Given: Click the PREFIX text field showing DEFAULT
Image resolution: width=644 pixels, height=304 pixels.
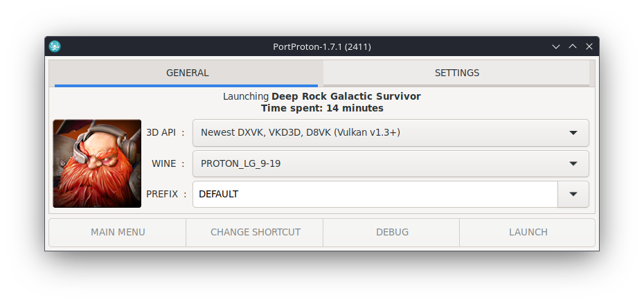Looking at the screenshot, I should pyautogui.click(x=375, y=195).
